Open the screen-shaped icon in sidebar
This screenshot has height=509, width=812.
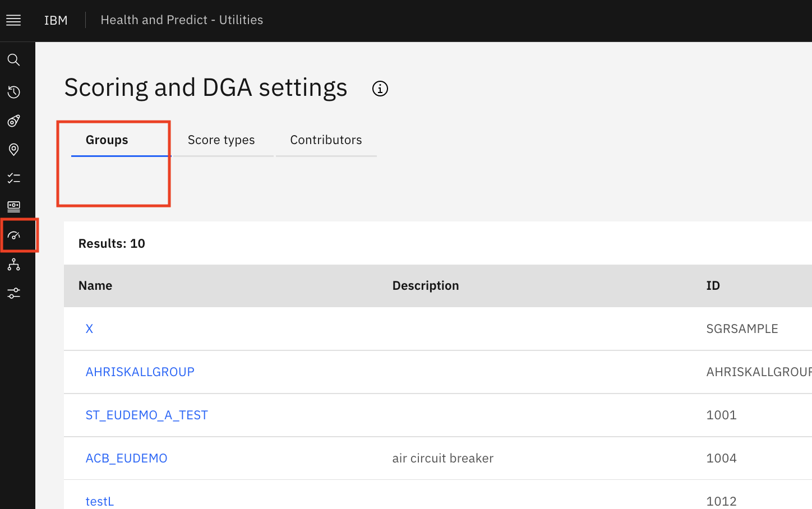(14, 207)
